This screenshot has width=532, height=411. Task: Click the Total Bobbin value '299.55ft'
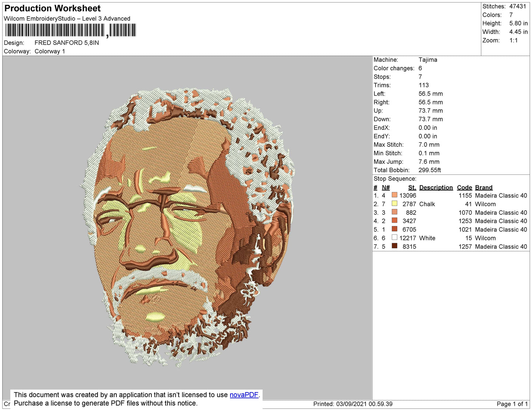pyautogui.click(x=430, y=170)
